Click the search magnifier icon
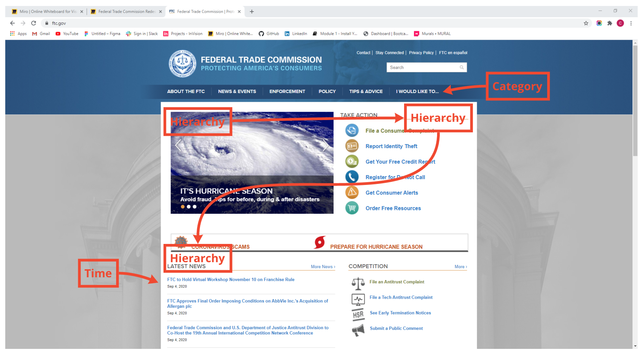Viewport: 644px width, 358px height. tap(462, 67)
